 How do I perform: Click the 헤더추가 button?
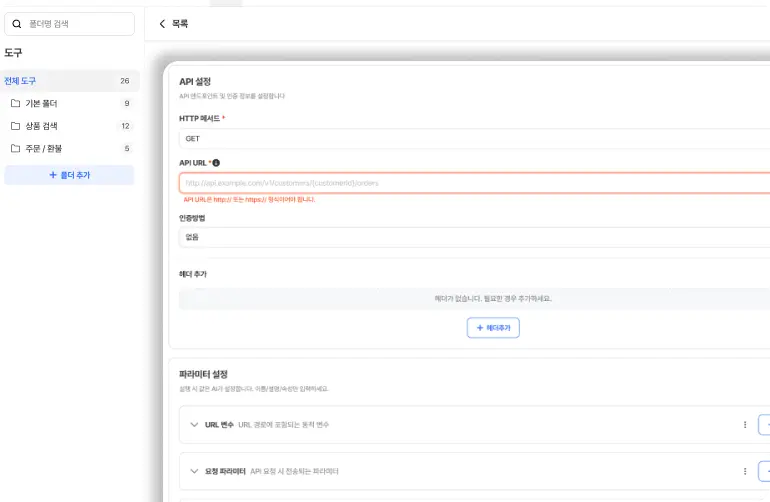tap(493, 328)
